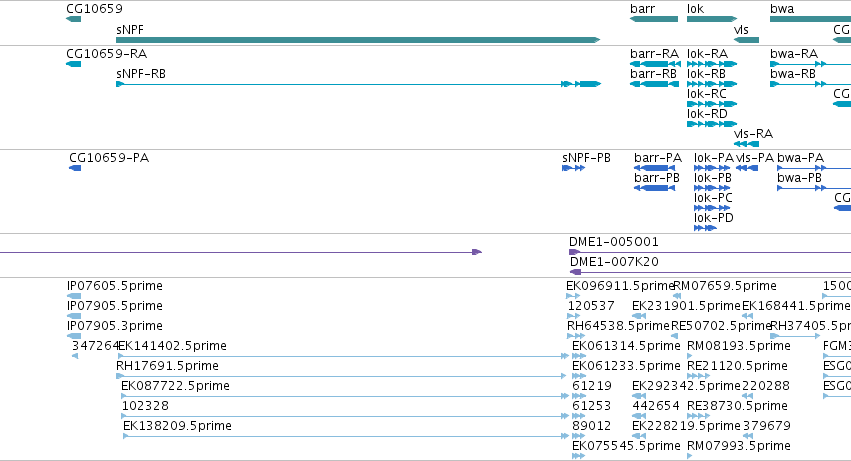This screenshot has height=461, width=851.
Task: Click the lok-PB protein label
Action: tap(713, 178)
